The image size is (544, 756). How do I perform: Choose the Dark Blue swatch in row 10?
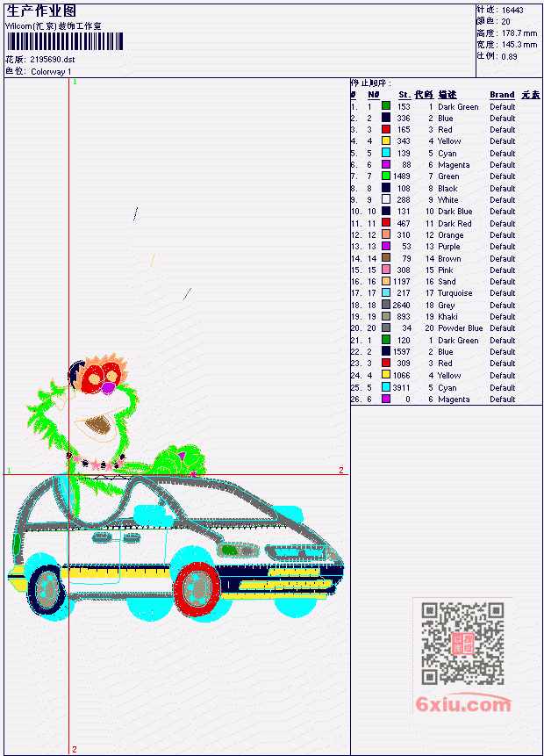tap(386, 212)
